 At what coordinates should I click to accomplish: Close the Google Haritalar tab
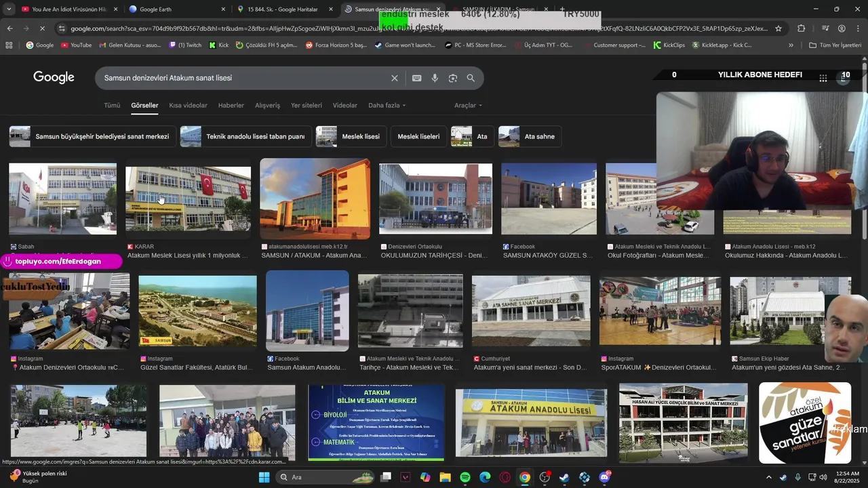332,9
